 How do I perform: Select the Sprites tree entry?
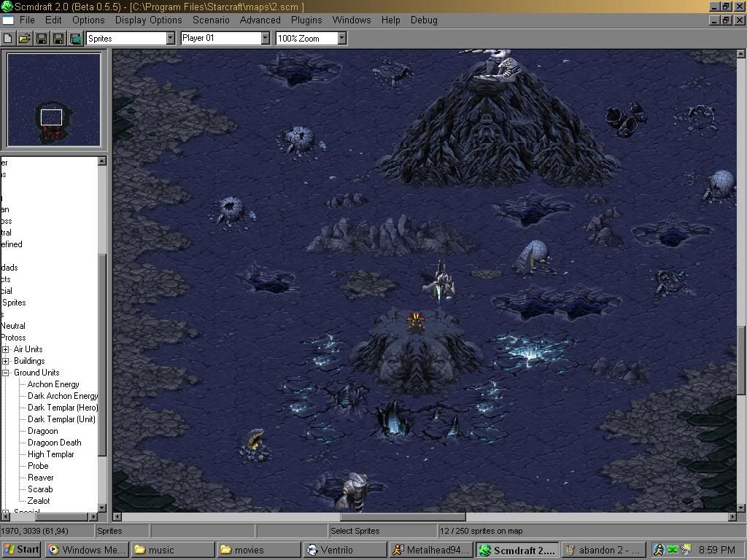[15, 303]
